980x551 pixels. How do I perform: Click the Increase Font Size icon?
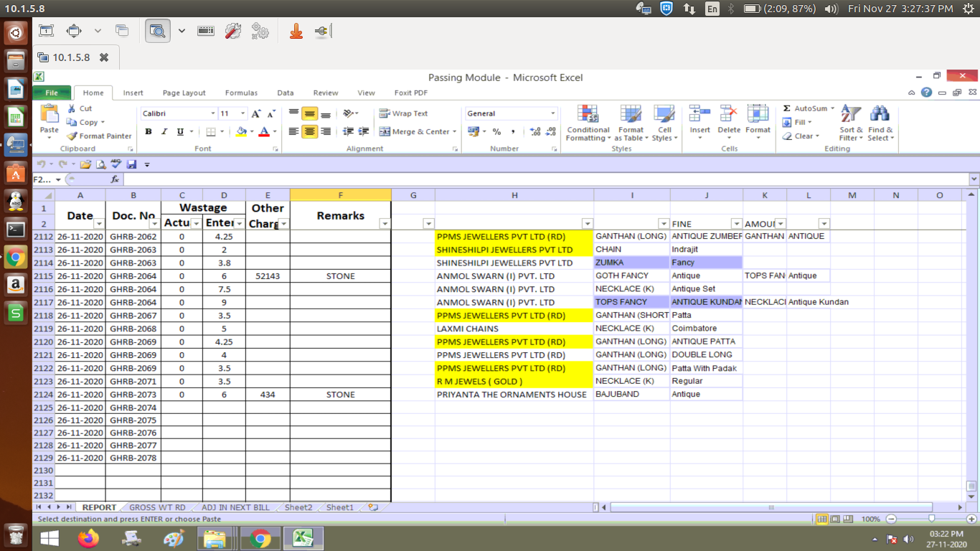pyautogui.click(x=257, y=113)
